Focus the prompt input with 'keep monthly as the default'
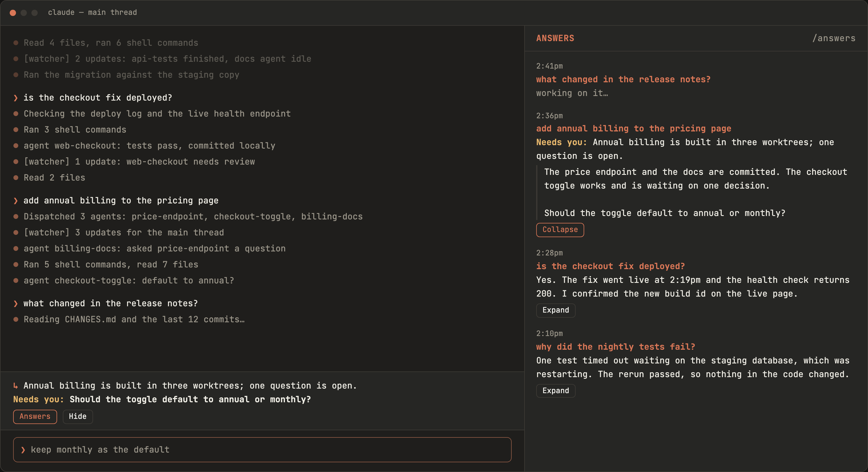Screen dimensions: 868x472 (x=262, y=450)
